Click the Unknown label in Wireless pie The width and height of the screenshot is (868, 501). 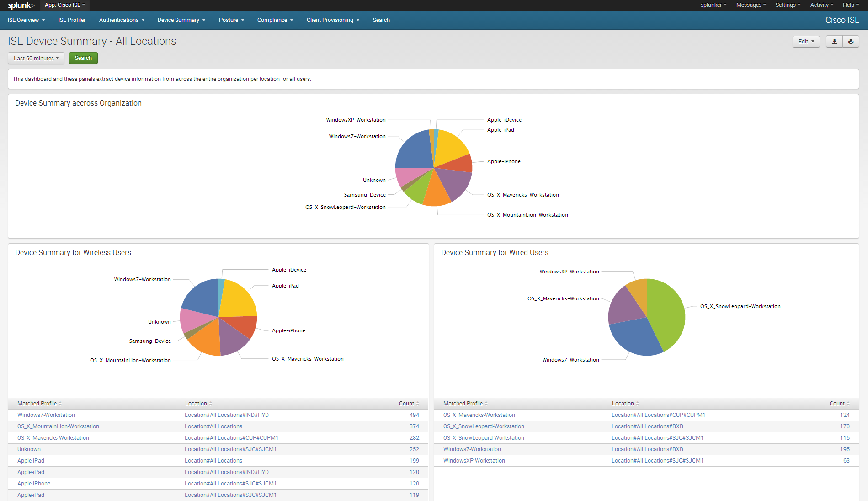[160, 322]
